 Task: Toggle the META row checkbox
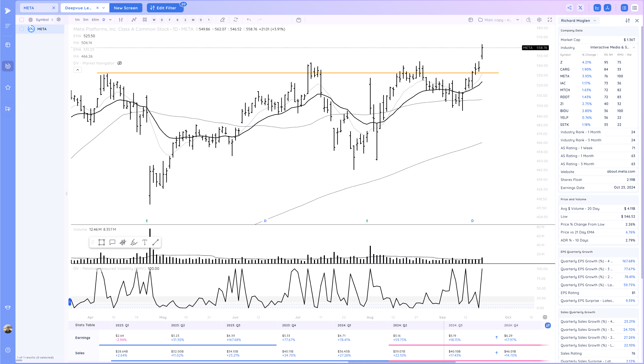coord(22,29)
